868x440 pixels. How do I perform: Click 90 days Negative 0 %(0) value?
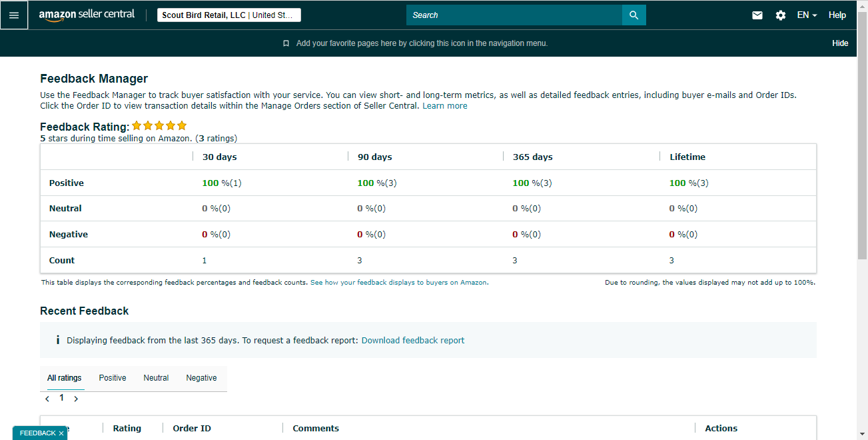(x=371, y=235)
